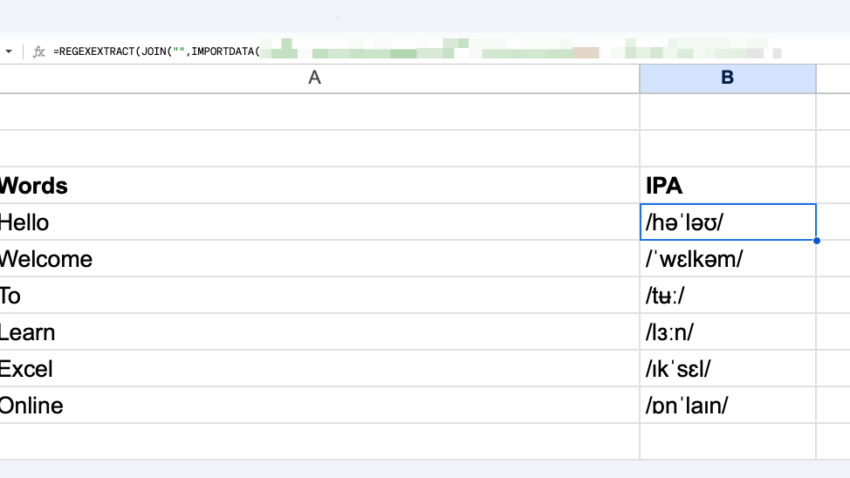850x478 pixels.
Task: Click the /ɒnˈlaɪn/ pronunciation cell
Action: [727, 406]
